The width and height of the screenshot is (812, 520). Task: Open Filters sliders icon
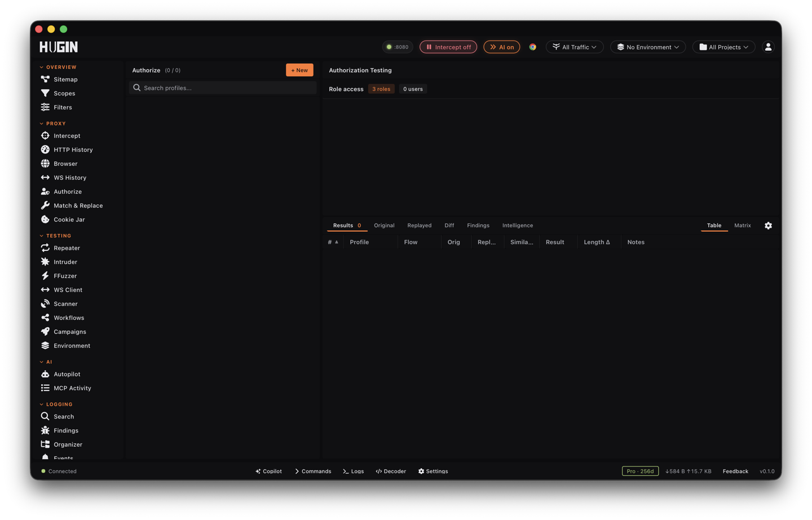click(x=45, y=107)
